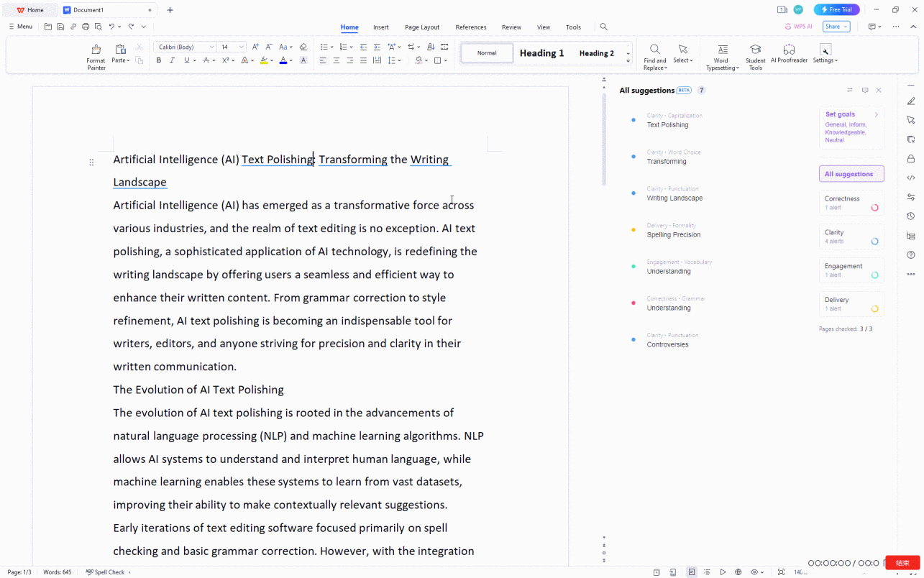Align text right
The image size is (924, 578).
350,60
